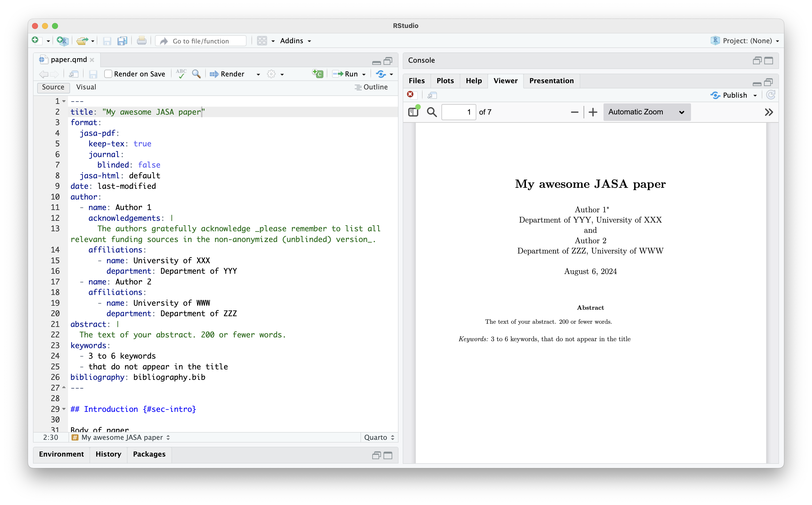The image size is (812, 505).
Task: Open the Automatic Zoom dropdown
Action: pos(646,112)
